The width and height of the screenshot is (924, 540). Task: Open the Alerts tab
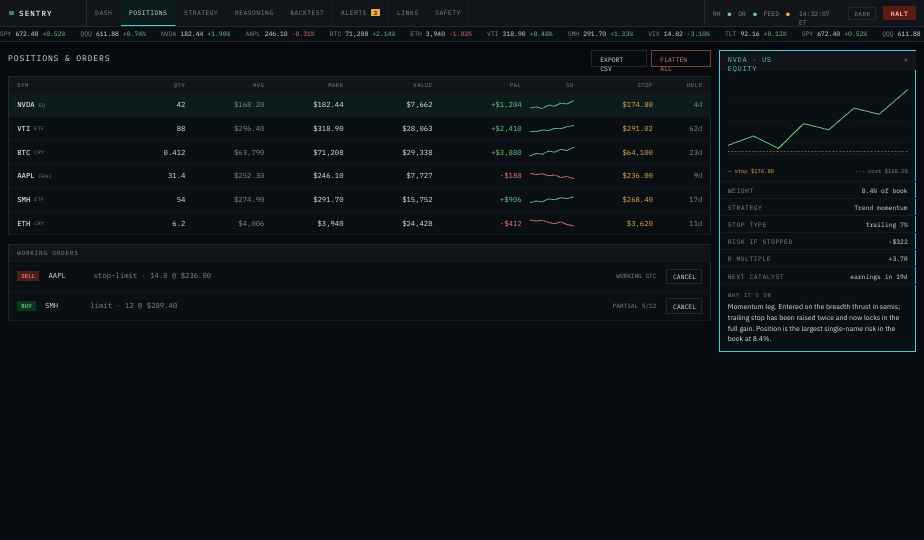[x=360, y=12]
